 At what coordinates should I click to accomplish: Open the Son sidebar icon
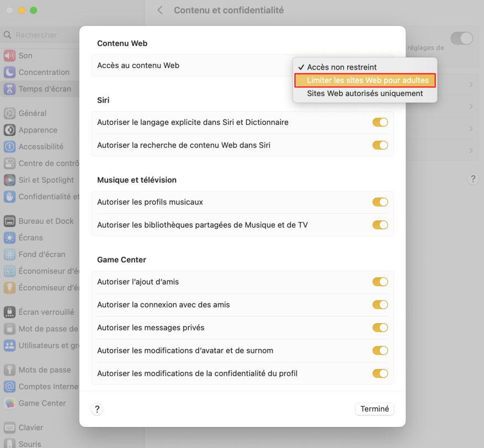(x=9, y=56)
